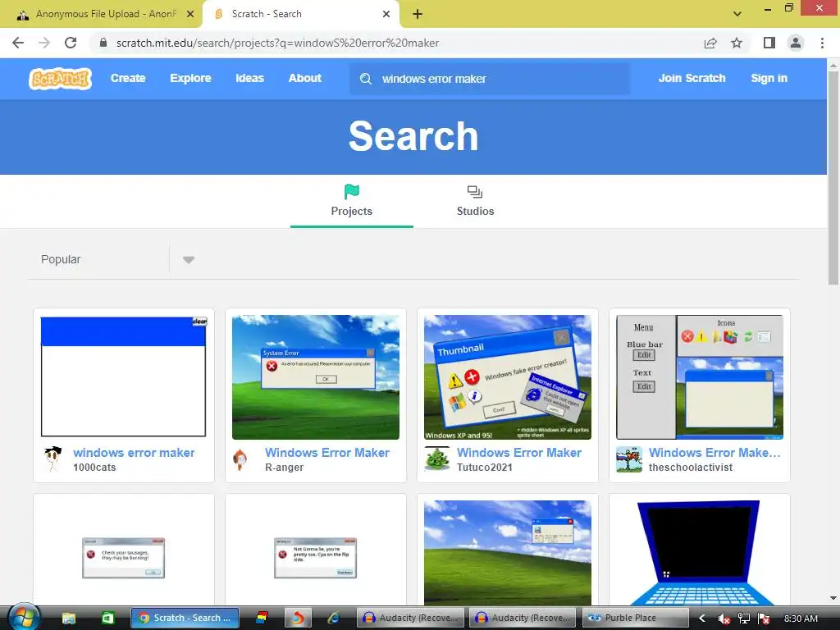Viewport: 840px width, 630px height.
Task: Click the Scratch logo
Action: pos(60,78)
